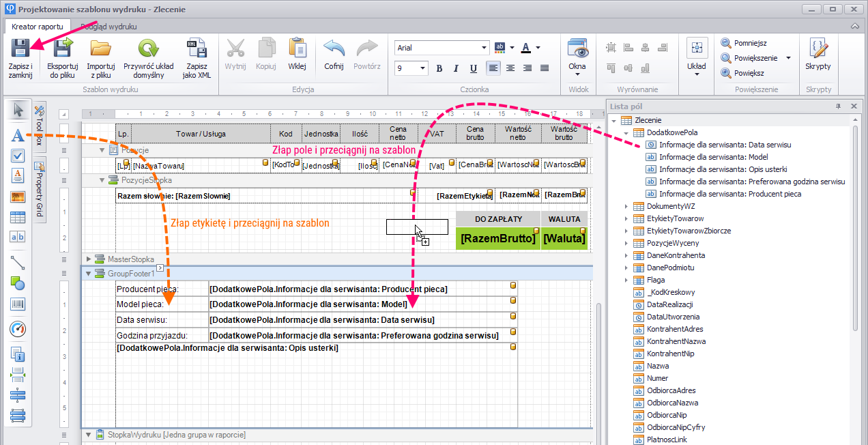This screenshot has height=445, width=868.
Task: Open the font color picker
Action: pos(526,48)
